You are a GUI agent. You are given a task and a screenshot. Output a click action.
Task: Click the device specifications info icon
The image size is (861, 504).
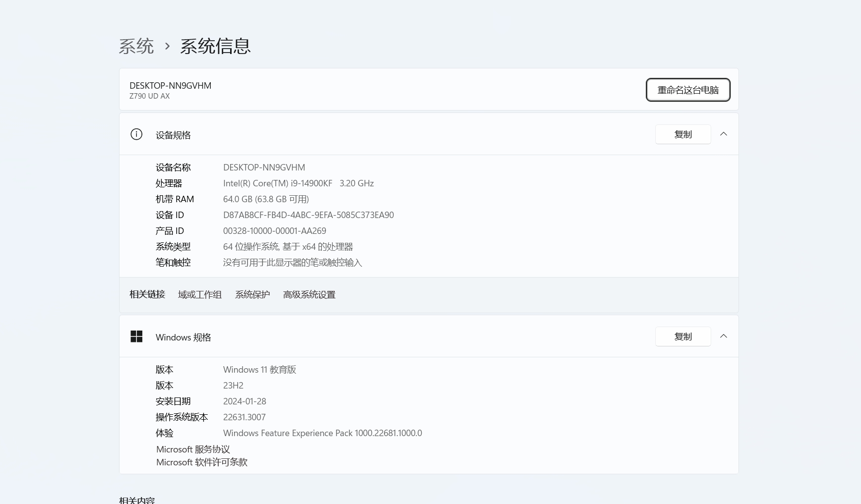click(136, 134)
